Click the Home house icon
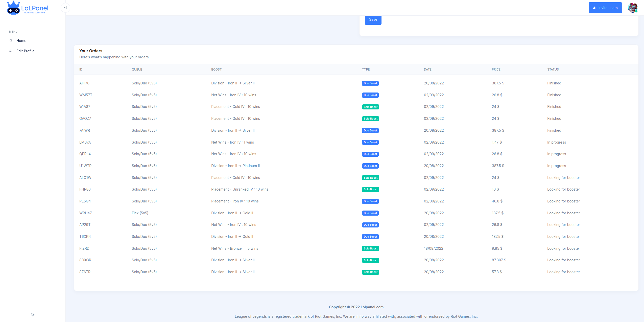Image resolution: width=644 pixels, height=322 pixels. pyautogui.click(x=10, y=41)
